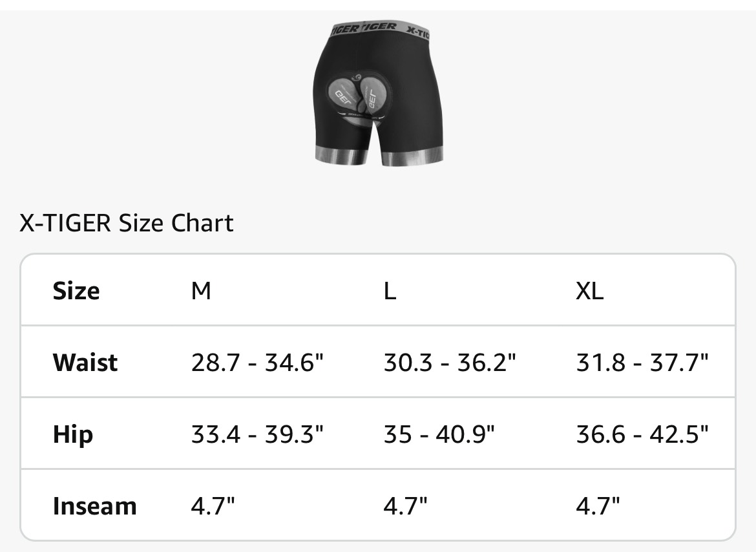Select the Waist row label

tap(85, 362)
